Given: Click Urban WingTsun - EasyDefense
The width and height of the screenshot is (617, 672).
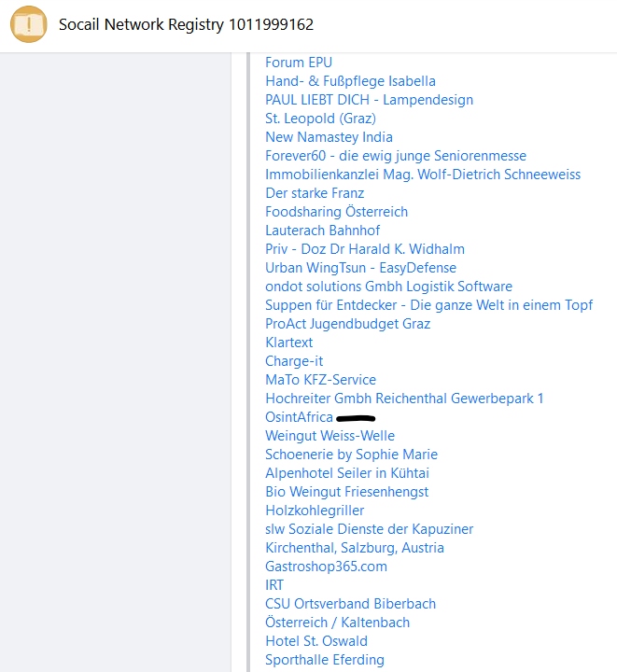Looking at the screenshot, I should [360, 268].
